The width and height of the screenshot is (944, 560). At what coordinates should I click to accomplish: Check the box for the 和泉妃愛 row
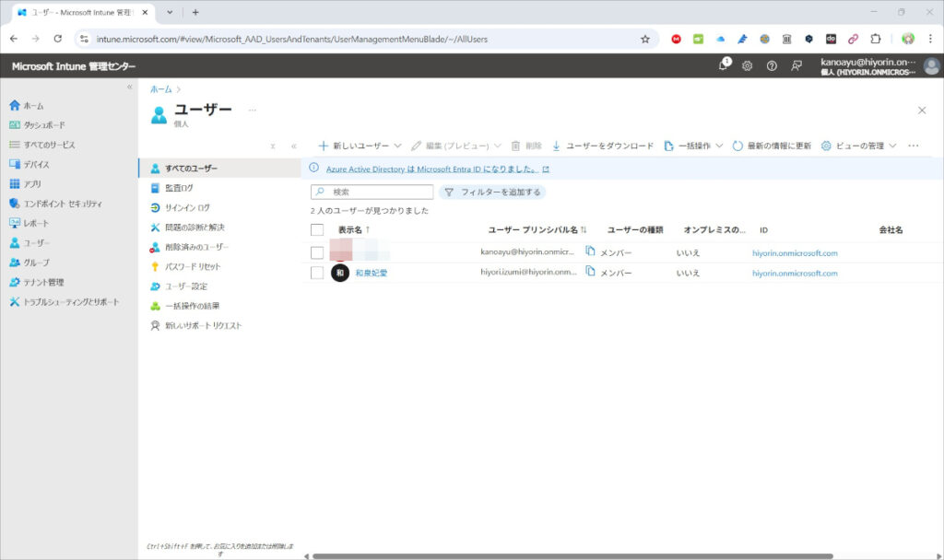click(317, 273)
